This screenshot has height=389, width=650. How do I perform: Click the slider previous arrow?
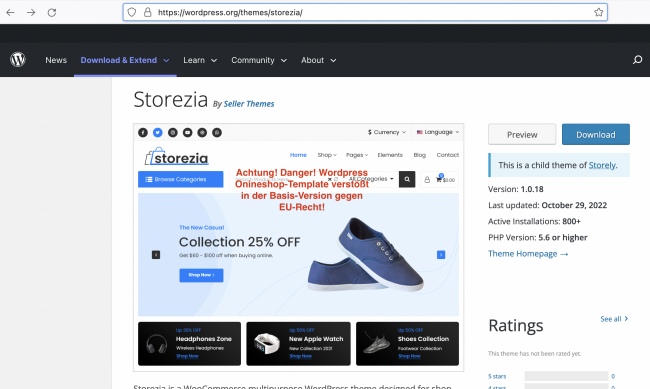coord(156,255)
